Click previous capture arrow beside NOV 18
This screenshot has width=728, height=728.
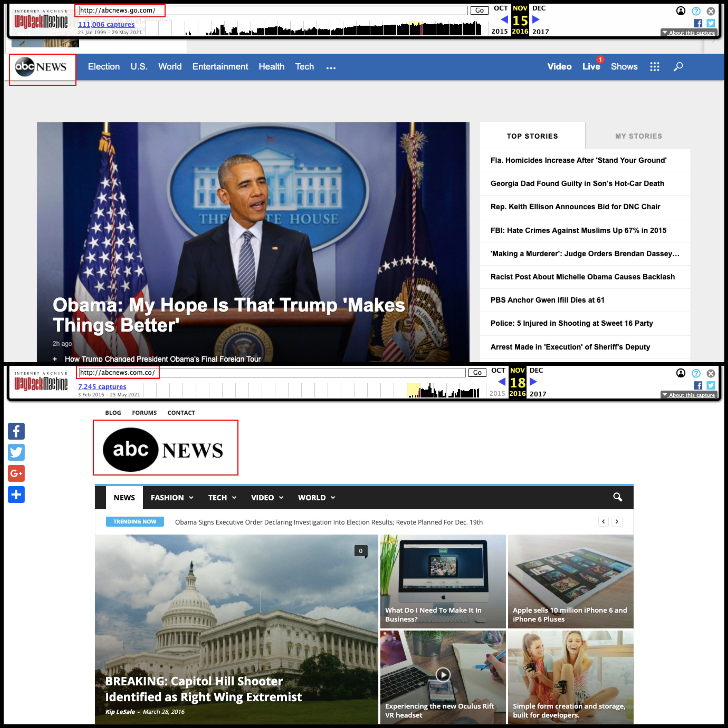(502, 381)
